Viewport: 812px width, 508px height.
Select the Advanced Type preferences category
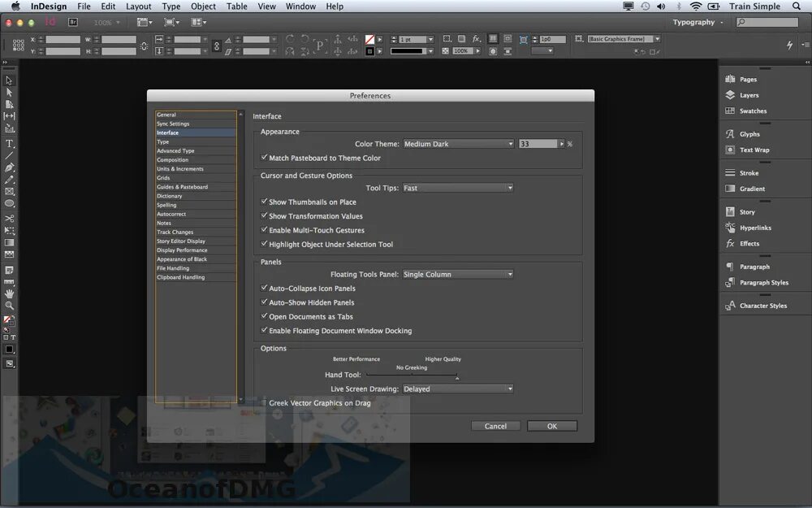point(196,151)
